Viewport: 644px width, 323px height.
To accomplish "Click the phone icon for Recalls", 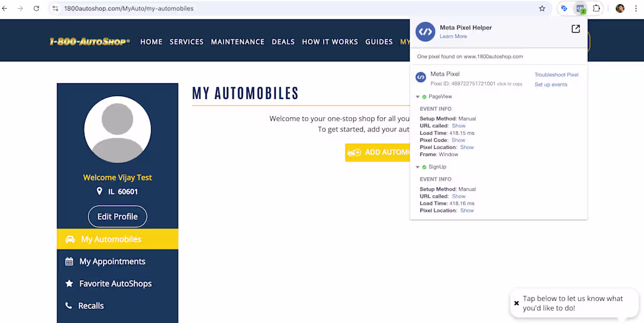I will coord(68,306).
